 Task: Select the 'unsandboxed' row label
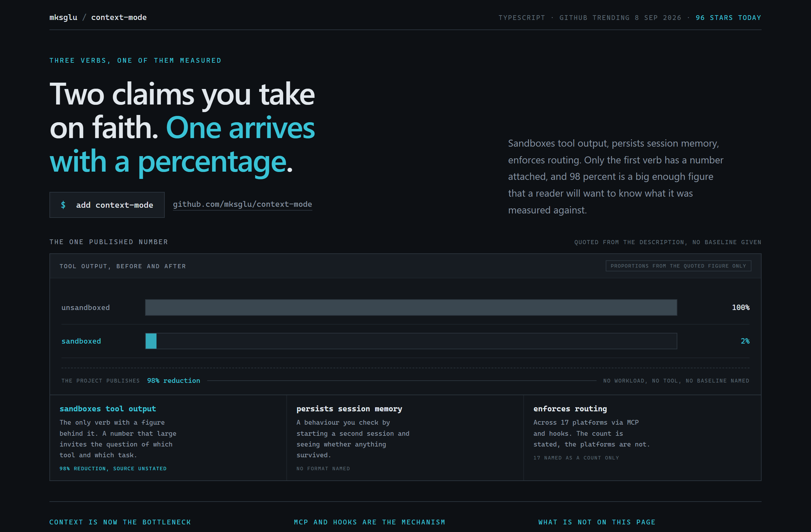click(86, 307)
